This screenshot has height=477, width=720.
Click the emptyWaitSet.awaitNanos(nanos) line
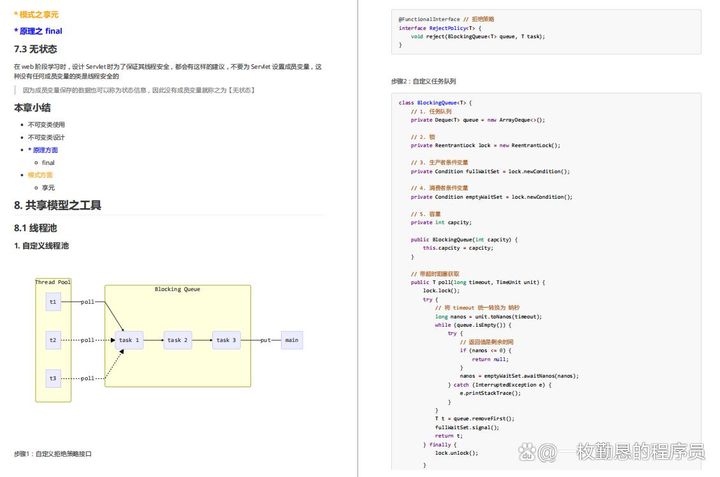(519, 376)
